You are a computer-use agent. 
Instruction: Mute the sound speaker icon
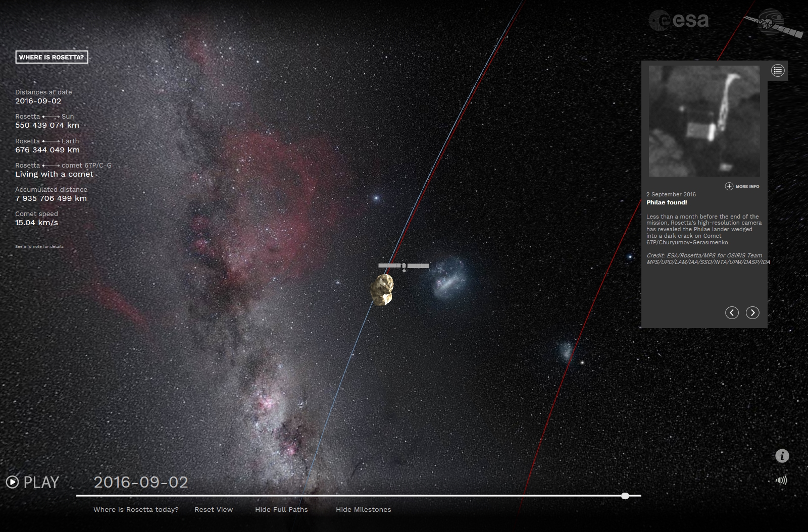(x=781, y=480)
